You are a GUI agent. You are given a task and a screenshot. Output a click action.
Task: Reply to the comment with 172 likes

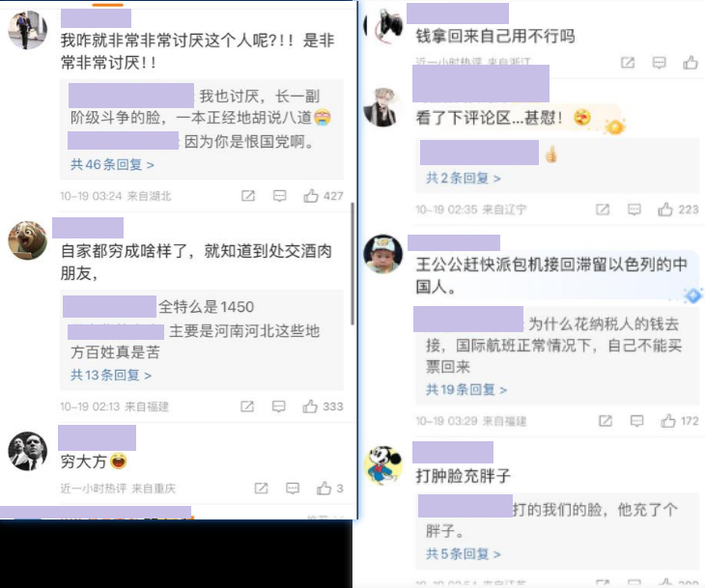(x=636, y=421)
